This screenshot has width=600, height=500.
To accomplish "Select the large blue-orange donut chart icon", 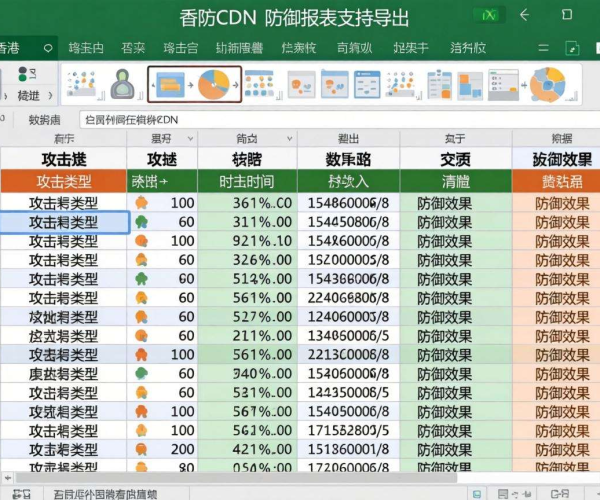I will click(547, 85).
